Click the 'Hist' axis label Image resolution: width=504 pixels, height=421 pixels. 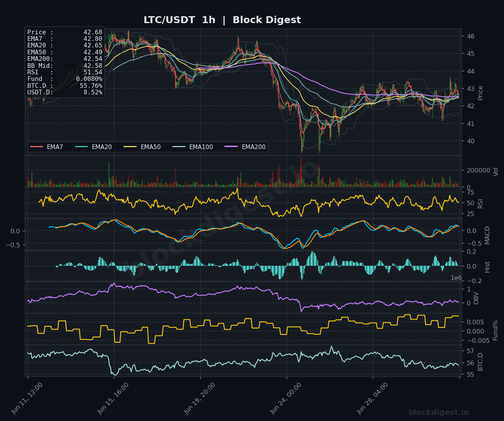(x=487, y=267)
